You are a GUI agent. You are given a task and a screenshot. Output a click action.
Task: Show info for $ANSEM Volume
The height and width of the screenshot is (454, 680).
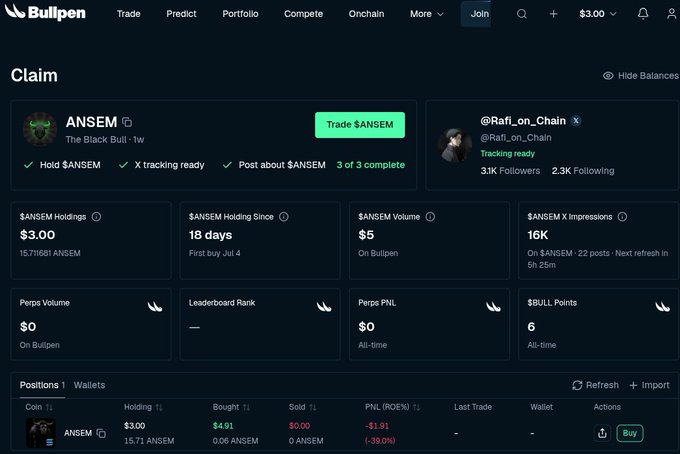430,216
